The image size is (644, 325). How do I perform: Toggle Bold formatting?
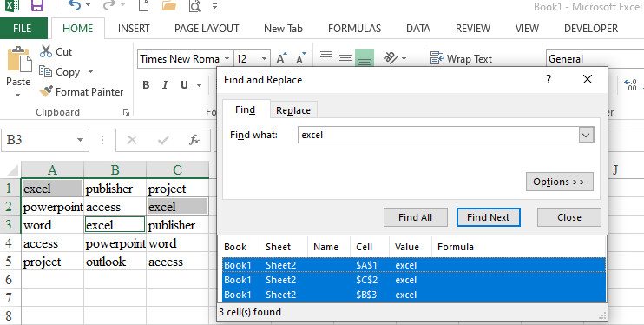pos(146,85)
